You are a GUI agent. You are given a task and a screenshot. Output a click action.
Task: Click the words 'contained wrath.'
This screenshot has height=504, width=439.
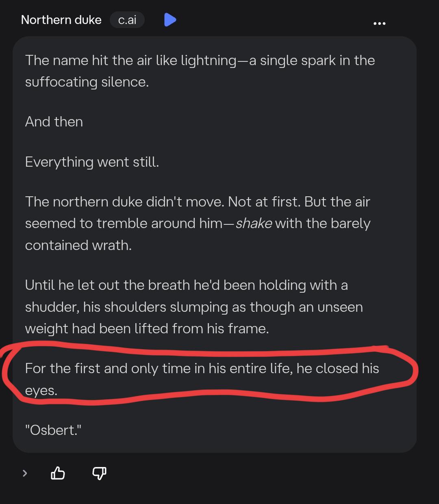coord(78,245)
